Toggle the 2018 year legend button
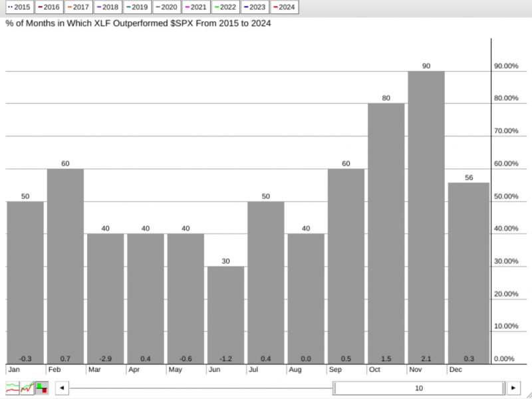 (x=108, y=7)
